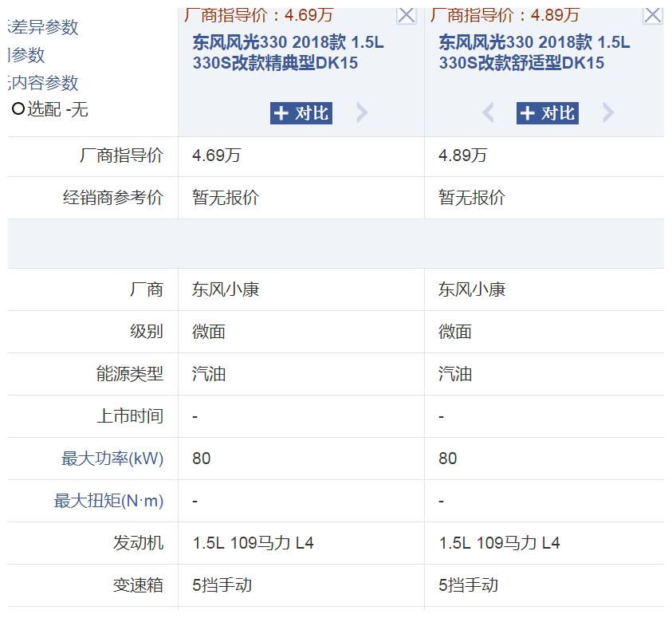The height and width of the screenshot is (618, 672).
Task: Open 东风风光330 精典型DK15 model link
Action: coord(288,53)
